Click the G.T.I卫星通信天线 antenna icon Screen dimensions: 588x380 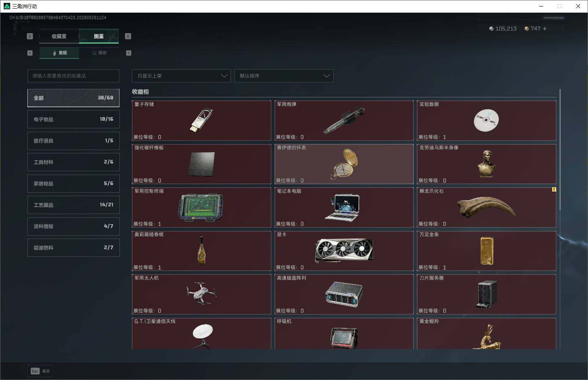203,336
